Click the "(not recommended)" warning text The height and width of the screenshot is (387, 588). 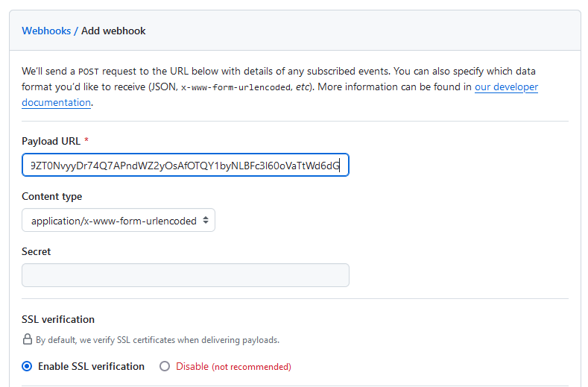tap(251, 367)
